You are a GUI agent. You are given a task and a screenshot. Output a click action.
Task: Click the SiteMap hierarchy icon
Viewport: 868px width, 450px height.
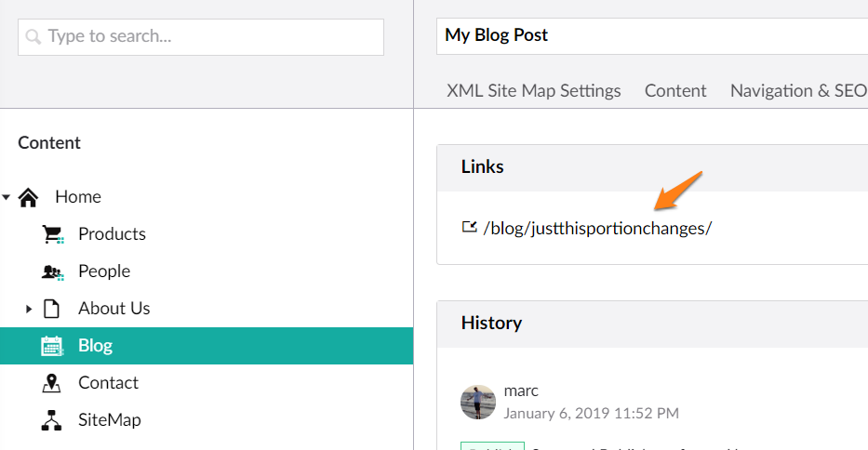[51, 420]
